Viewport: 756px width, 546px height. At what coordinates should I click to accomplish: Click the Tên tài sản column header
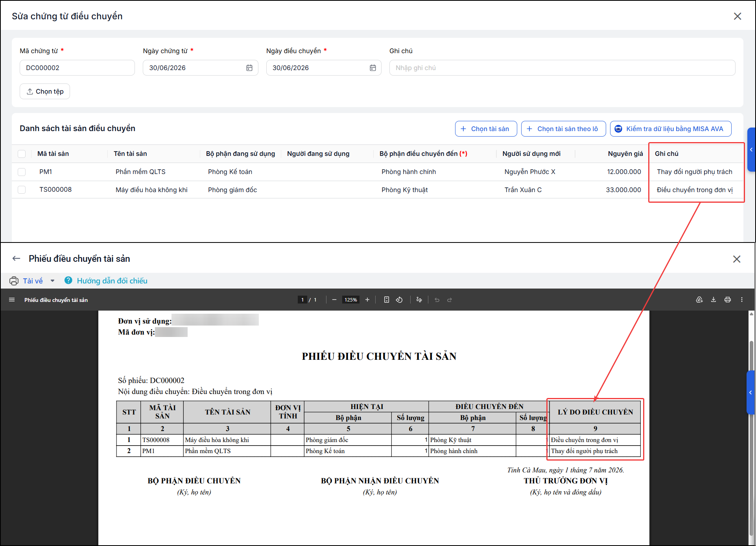[130, 154]
